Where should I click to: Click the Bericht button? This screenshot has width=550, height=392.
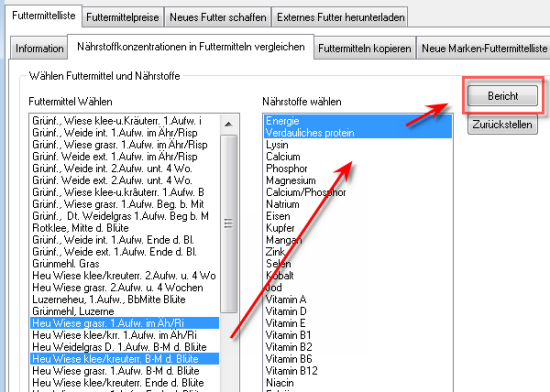[503, 96]
